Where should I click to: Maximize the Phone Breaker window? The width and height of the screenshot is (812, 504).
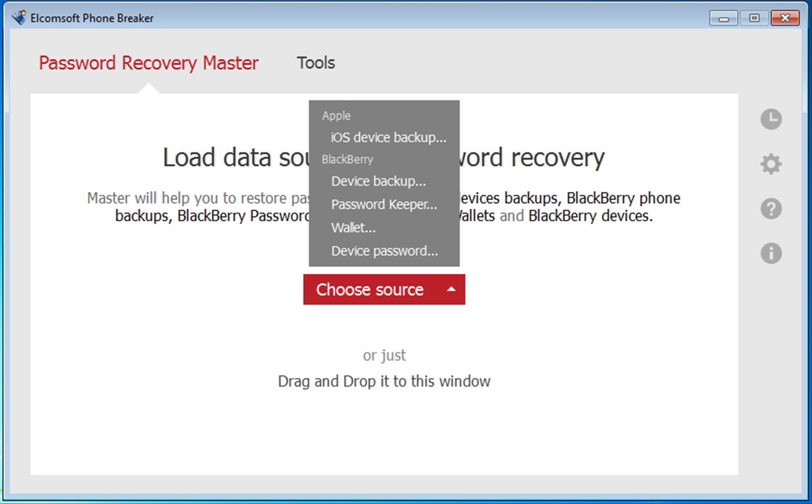click(x=754, y=18)
